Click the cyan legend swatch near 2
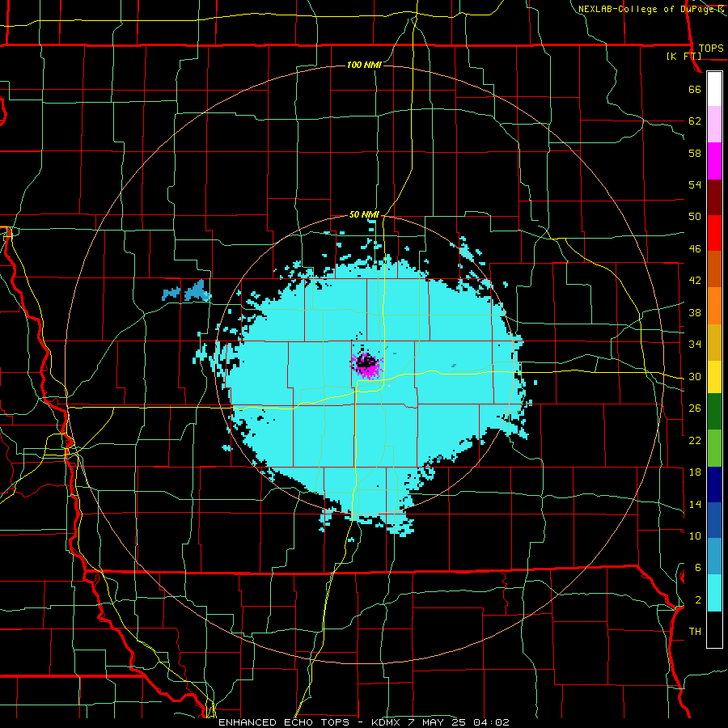Viewport: 728px width, 728px height. pyautogui.click(x=714, y=593)
